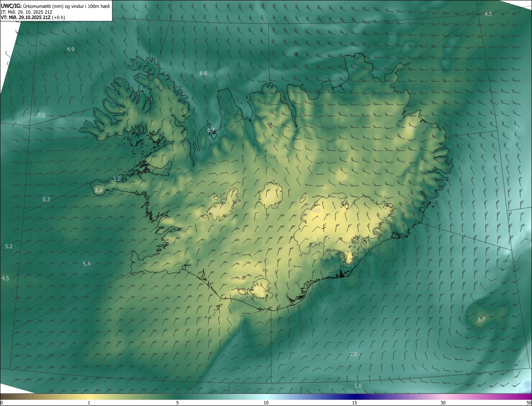Click the 6.6 value on the map

click(x=203, y=73)
